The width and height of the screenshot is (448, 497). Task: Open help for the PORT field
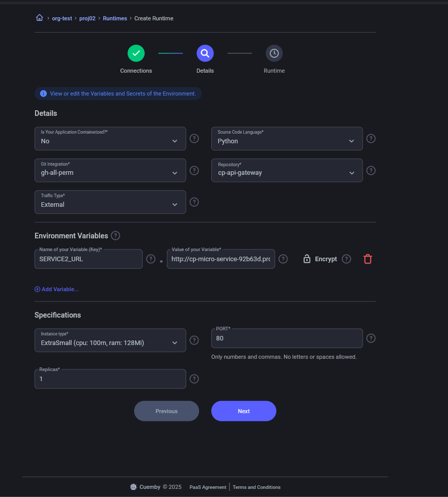(x=371, y=338)
